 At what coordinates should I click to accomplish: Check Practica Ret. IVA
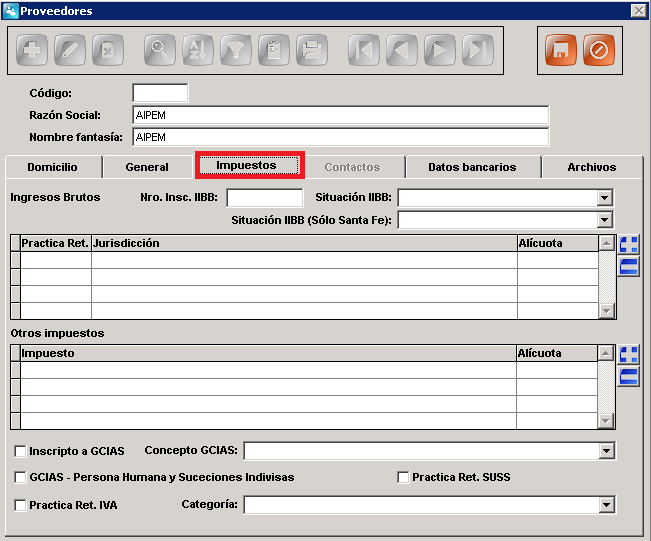(20, 505)
